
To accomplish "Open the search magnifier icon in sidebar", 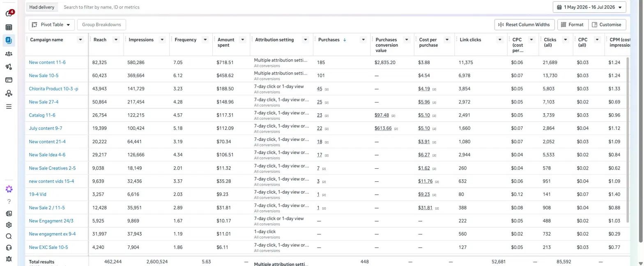I will (9, 236).
